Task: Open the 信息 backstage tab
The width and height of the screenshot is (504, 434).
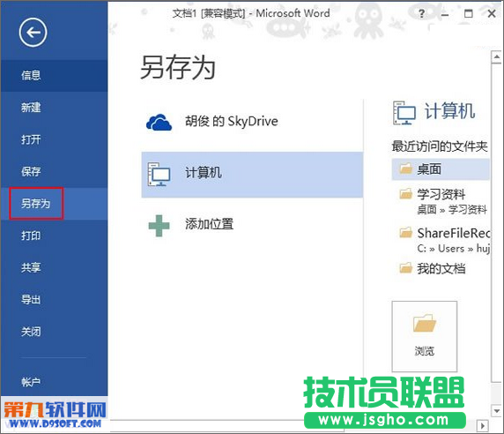Action: tap(54, 76)
